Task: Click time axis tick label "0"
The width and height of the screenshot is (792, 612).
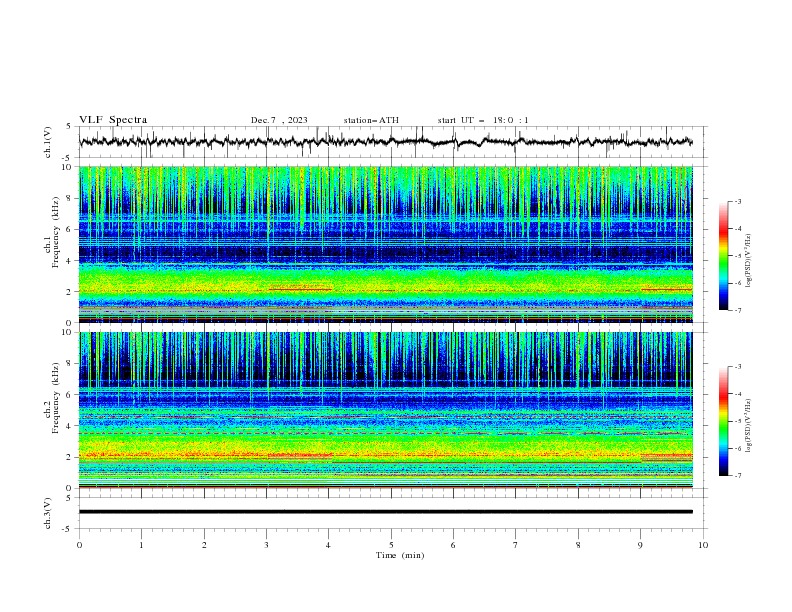Action: tap(79, 545)
